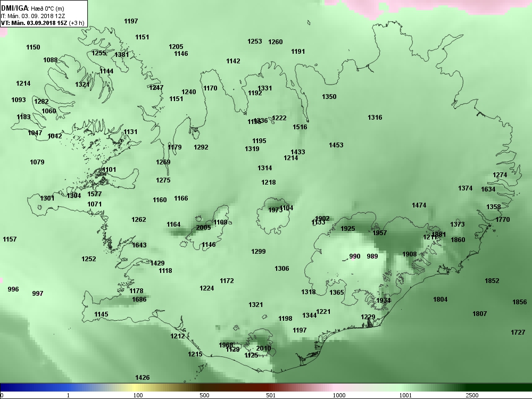The height and width of the screenshot is (399, 532).
Task: Click the 1634 value in the east
Action: pyautogui.click(x=488, y=189)
